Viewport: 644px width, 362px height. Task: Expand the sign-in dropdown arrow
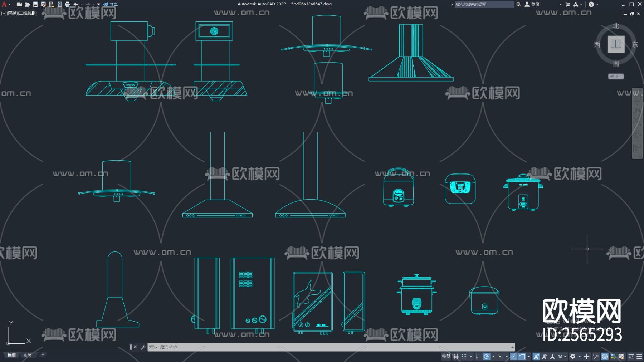click(x=560, y=4)
